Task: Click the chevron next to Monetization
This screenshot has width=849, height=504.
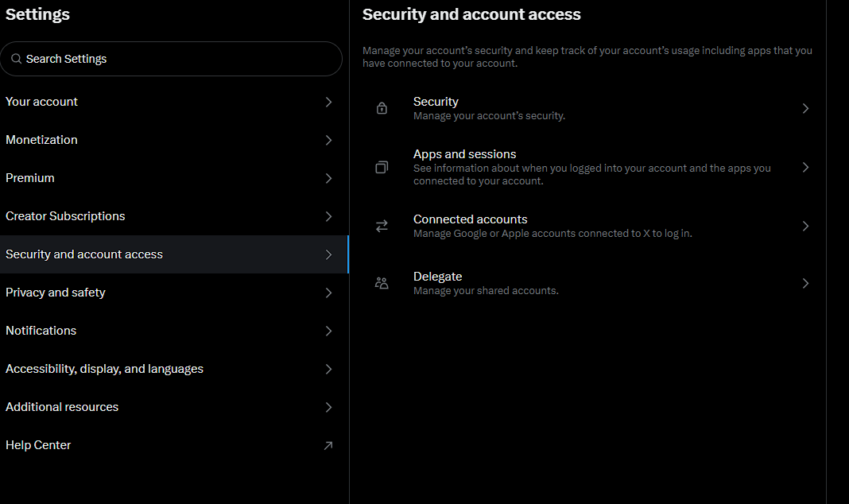Action: [x=328, y=140]
